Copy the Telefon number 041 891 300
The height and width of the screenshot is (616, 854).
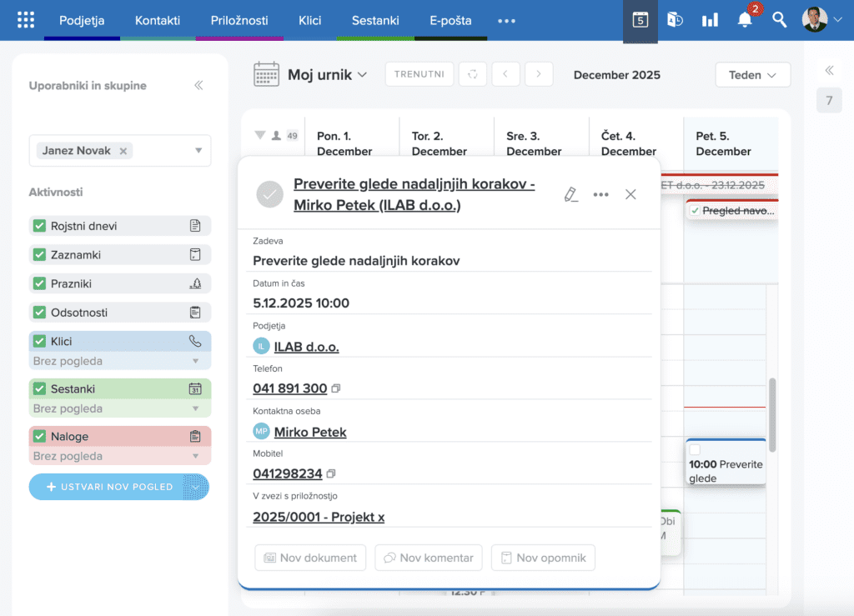336,388
